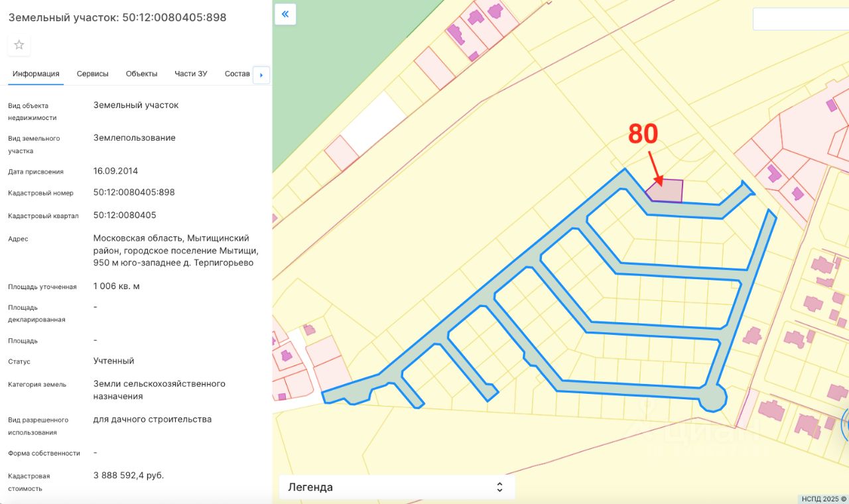This screenshot has height=504, width=849.
Task: Open the Легенда dropdown
Action: click(x=397, y=487)
